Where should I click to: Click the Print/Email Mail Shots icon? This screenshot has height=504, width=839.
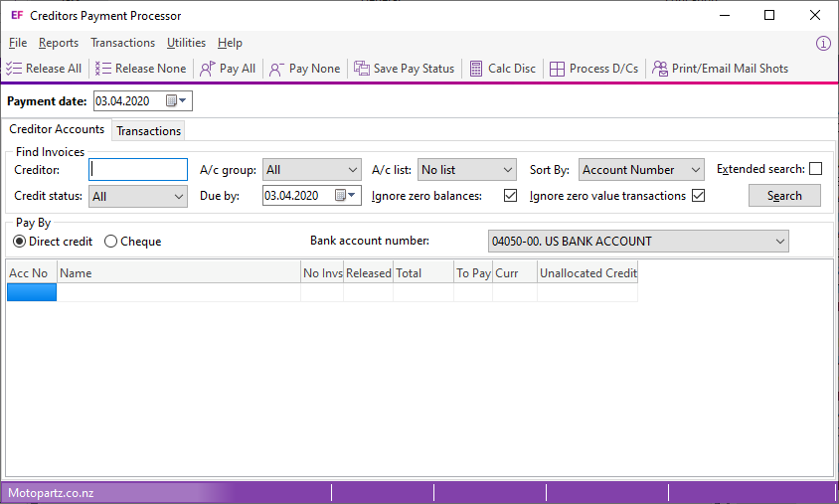click(x=660, y=69)
